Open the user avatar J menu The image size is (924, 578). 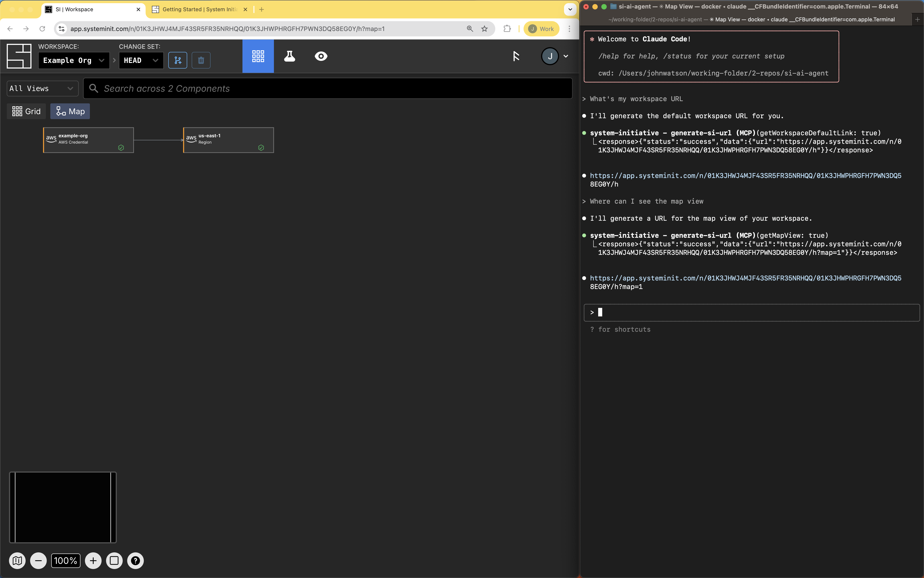550,56
